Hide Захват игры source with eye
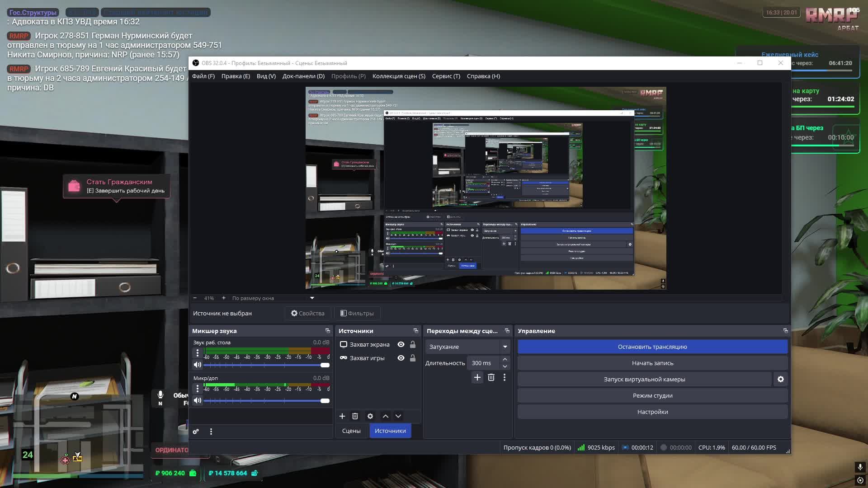Screen dimensions: 868x488 point(401,358)
